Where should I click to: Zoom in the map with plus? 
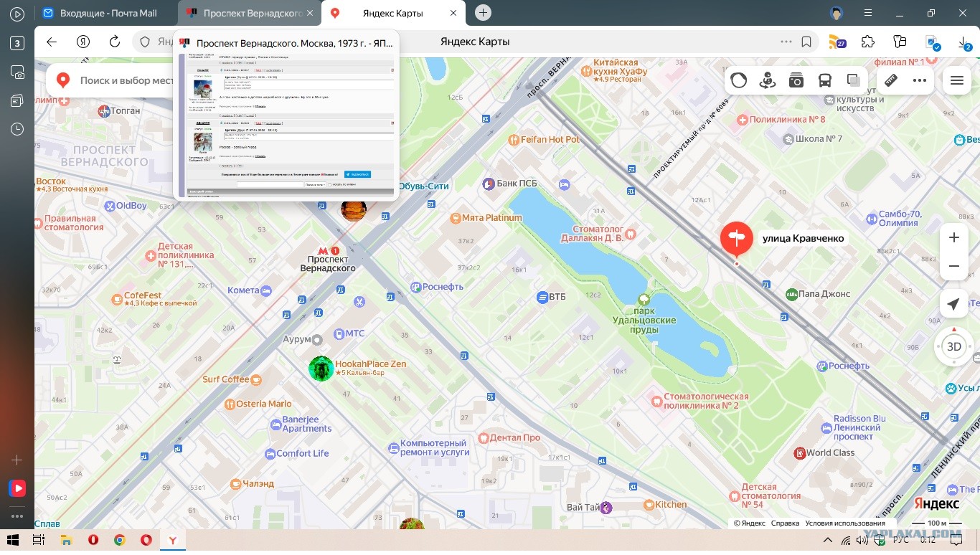[953, 237]
